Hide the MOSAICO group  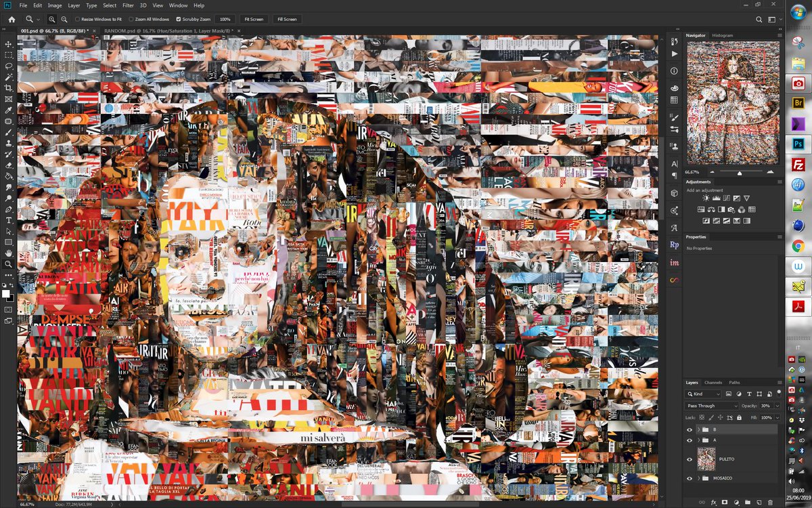click(690, 478)
